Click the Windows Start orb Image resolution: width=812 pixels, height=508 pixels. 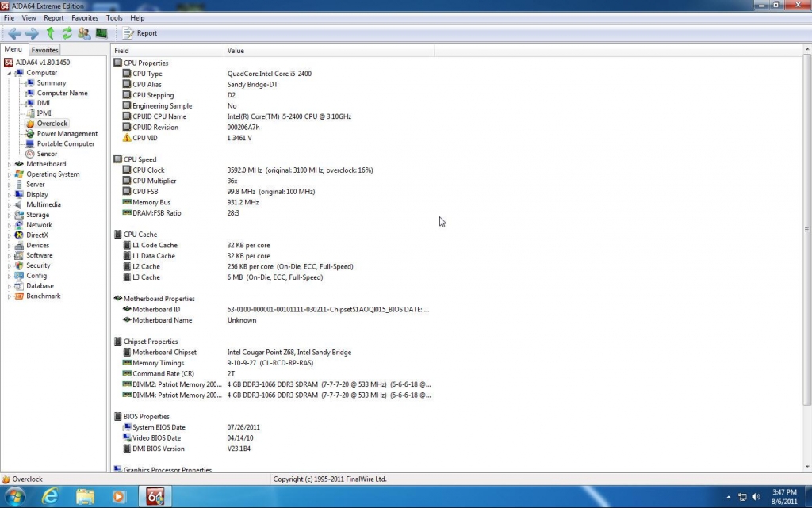coord(15,497)
